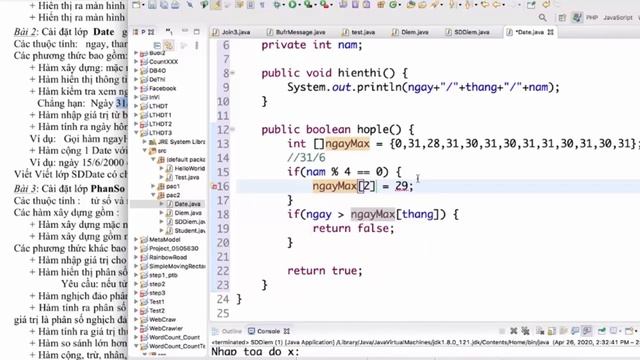Expand the MetaModel project node
Screen dimensions: 640x360
click(x=136, y=240)
